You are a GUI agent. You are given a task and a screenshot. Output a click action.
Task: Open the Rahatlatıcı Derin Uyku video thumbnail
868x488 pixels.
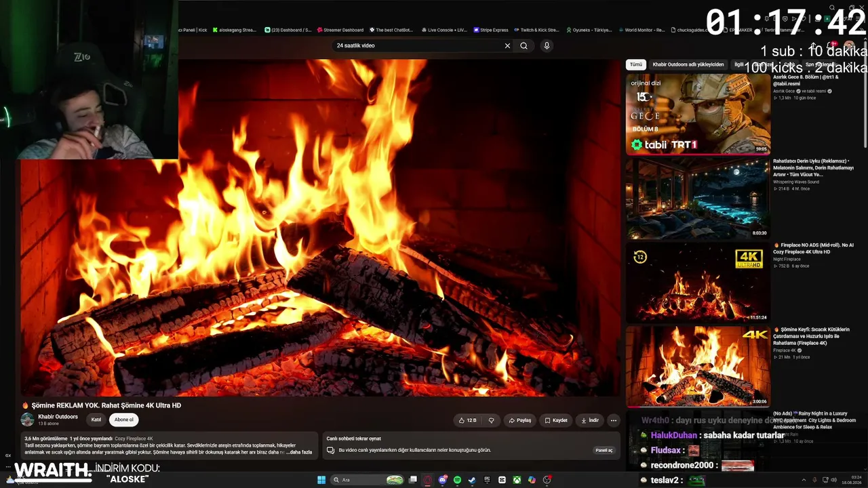point(698,198)
